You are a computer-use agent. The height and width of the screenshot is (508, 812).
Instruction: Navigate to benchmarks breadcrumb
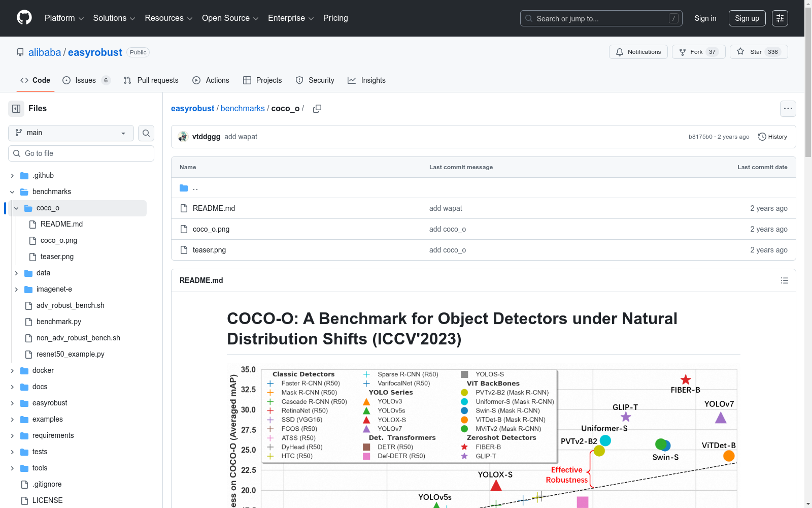(243, 109)
